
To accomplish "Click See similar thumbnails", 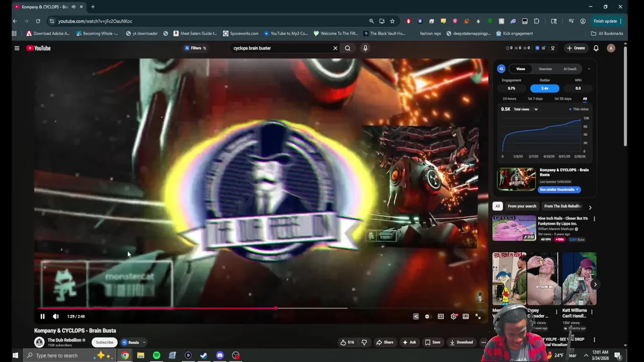I will tap(559, 190).
